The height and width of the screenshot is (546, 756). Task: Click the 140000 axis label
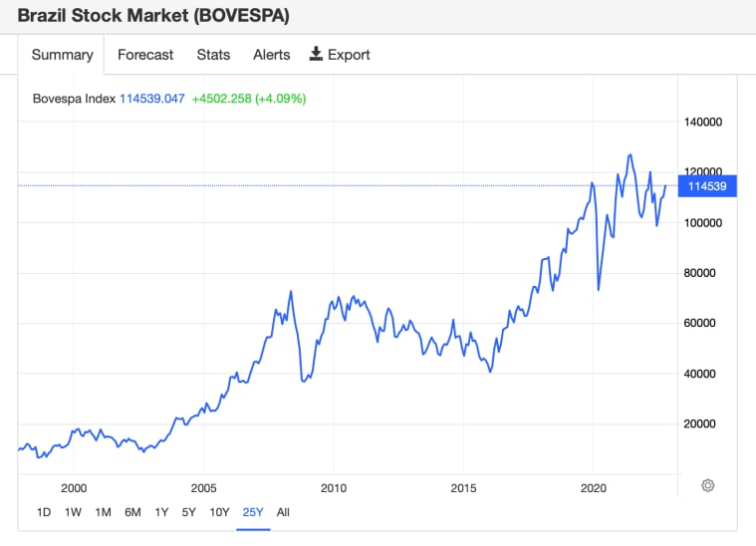pos(703,122)
